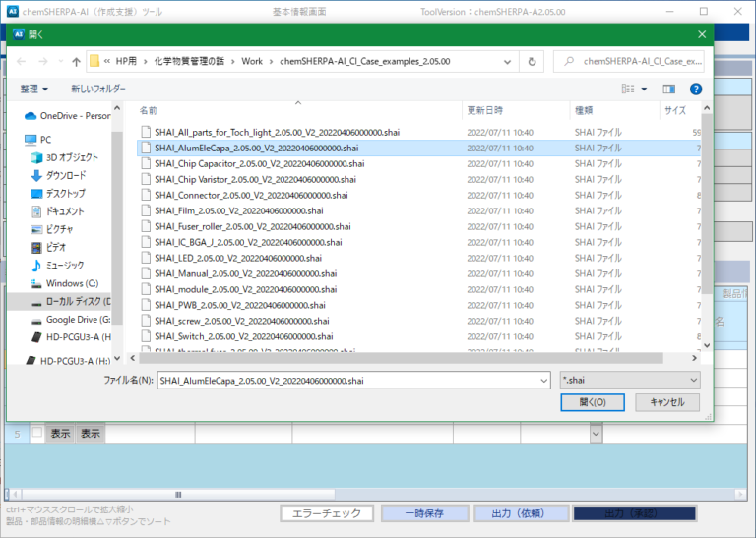This screenshot has height=538, width=756.
Task: Open the ダウンロード folder in sidebar
Action: tap(72, 175)
